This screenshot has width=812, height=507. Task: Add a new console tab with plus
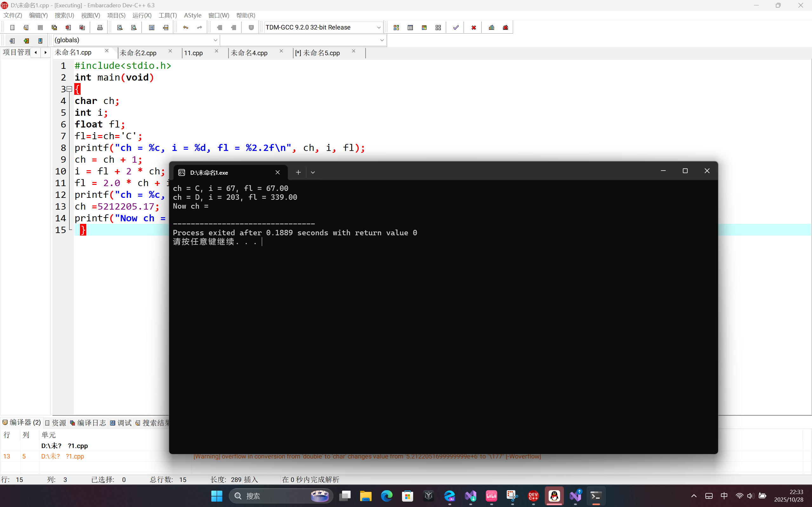(x=298, y=172)
